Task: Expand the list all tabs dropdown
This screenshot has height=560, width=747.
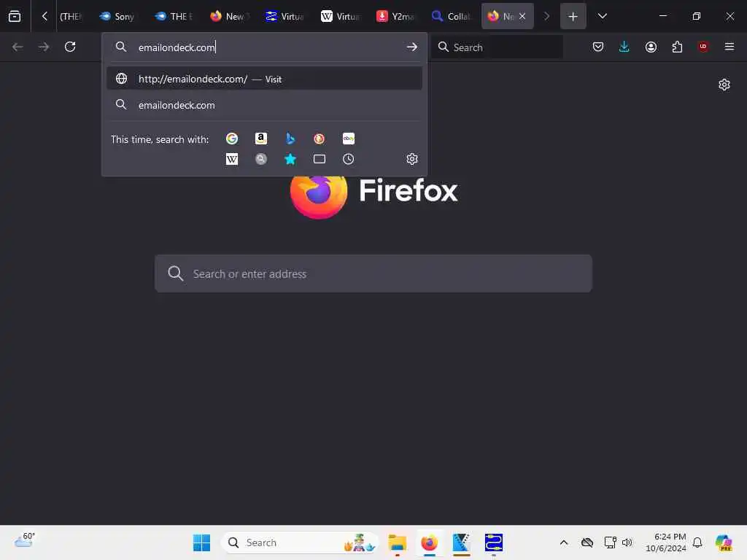Action: [602, 16]
